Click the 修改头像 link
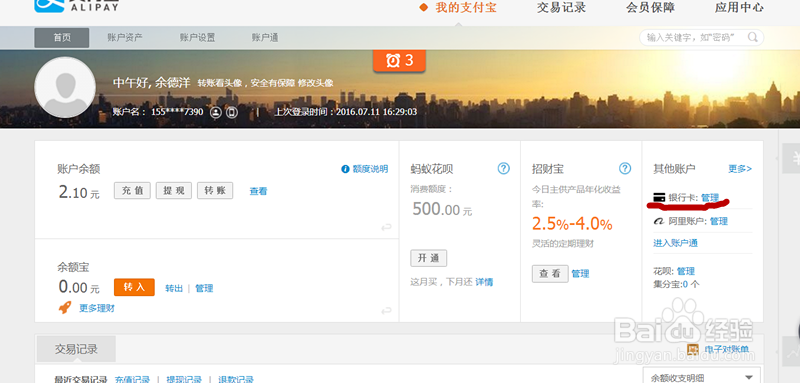Screen dimensions: 800x383 [316, 83]
